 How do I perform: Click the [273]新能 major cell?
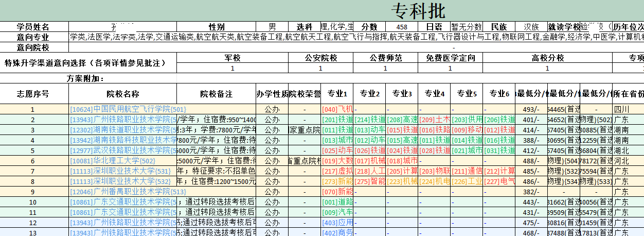click(x=337, y=181)
